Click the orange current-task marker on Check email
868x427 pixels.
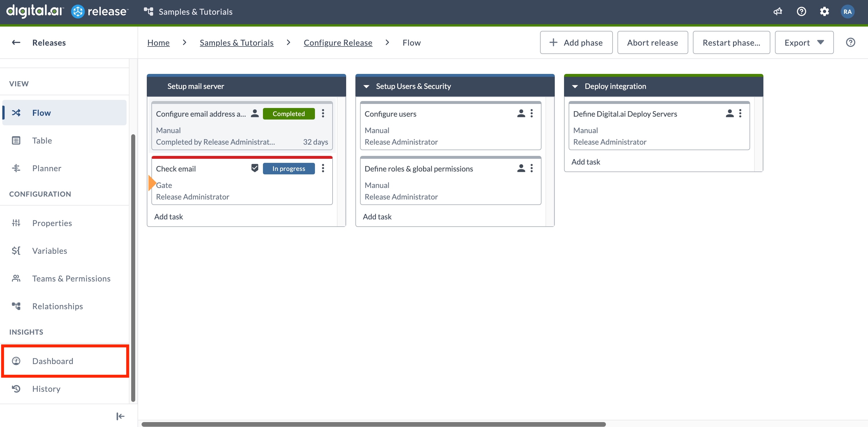tap(152, 183)
